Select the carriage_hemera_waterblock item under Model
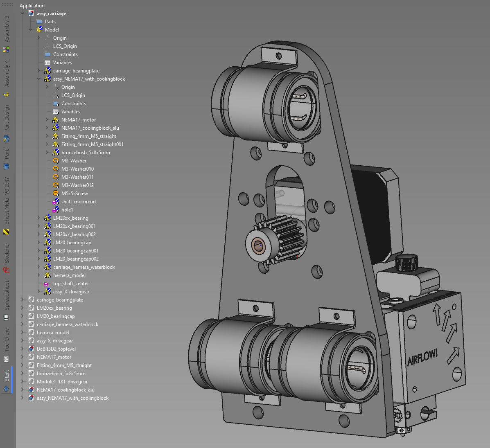Image resolution: width=490 pixels, height=448 pixels. click(84, 267)
